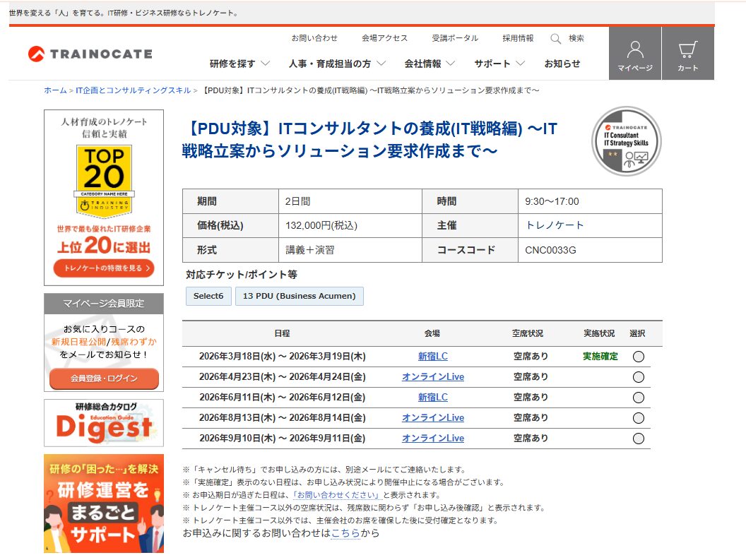746x560 pixels.
Task: Open the 新宿LC venue link for March
Action: click(x=432, y=357)
